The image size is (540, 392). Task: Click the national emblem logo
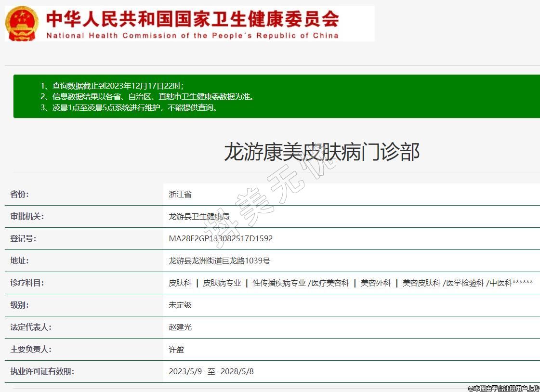pos(22,24)
